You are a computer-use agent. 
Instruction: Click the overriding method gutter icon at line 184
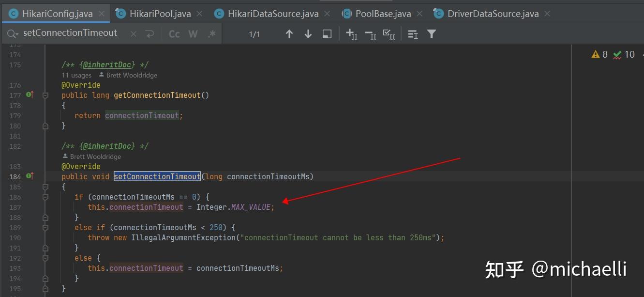coord(30,176)
